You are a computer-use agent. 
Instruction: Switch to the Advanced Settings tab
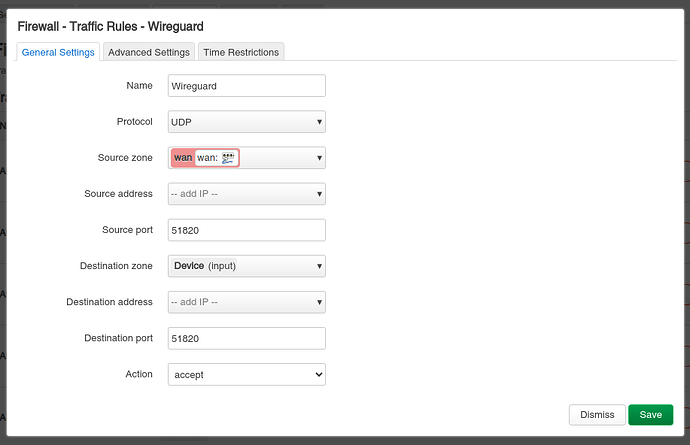149,52
